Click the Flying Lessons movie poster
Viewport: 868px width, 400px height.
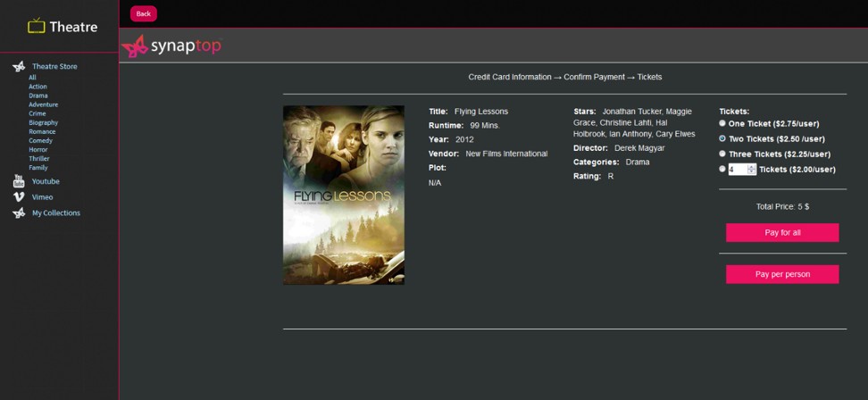coord(344,196)
